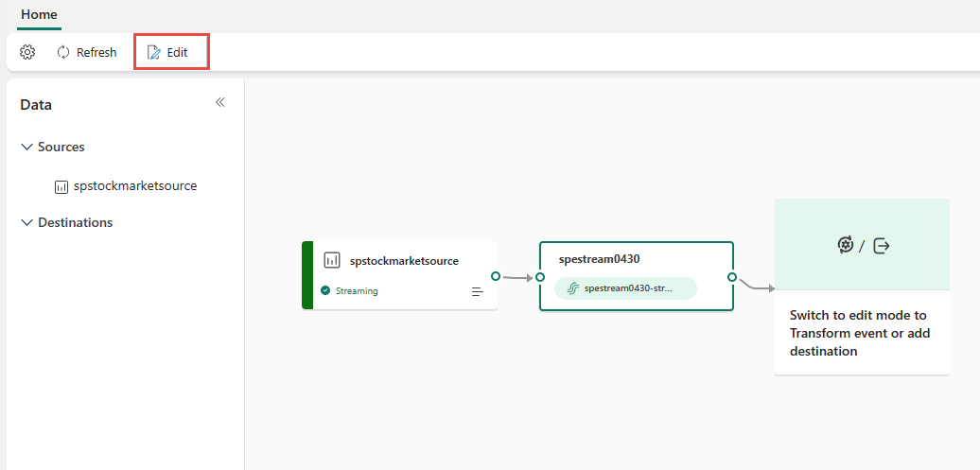The image size is (980, 470).
Task: Click the Refresh button
Action: (87, 53)
